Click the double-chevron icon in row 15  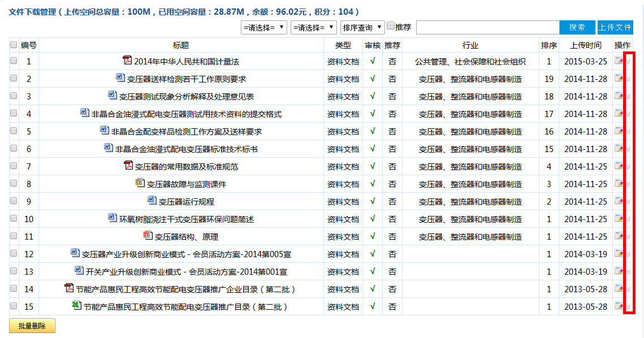pos(628,307)
